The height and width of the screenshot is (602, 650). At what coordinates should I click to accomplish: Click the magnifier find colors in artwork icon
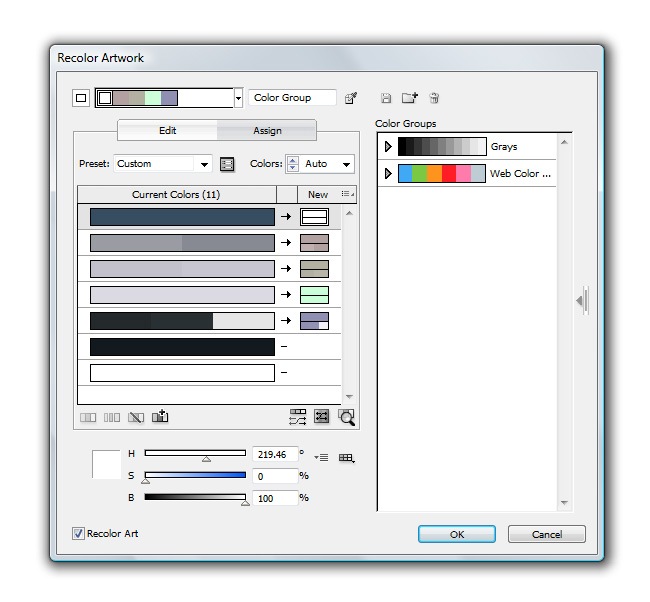(x=346, y=417)
